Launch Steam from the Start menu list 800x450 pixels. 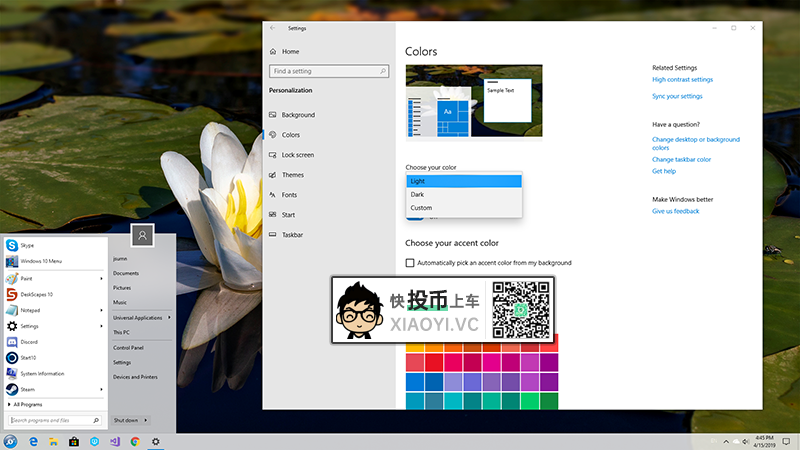(x=27, y=389)
